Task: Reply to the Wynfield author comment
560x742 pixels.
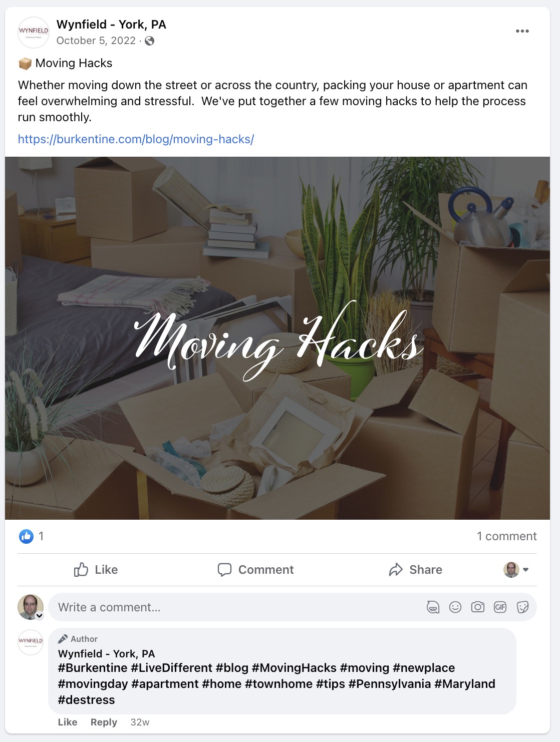Action: pos(104,722)
